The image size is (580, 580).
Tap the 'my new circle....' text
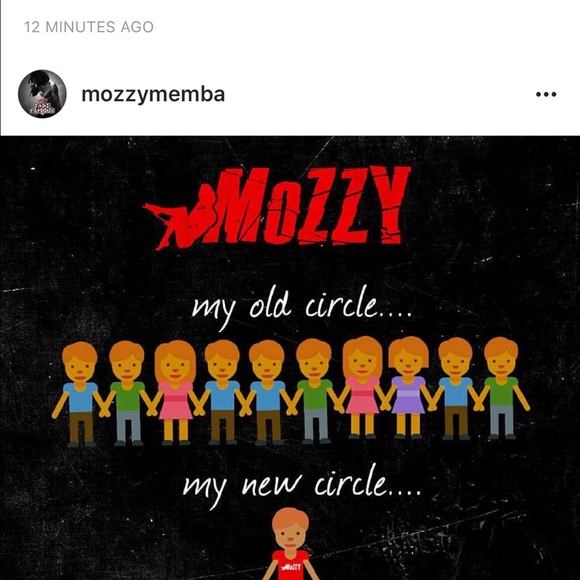(x=302, y=485)
